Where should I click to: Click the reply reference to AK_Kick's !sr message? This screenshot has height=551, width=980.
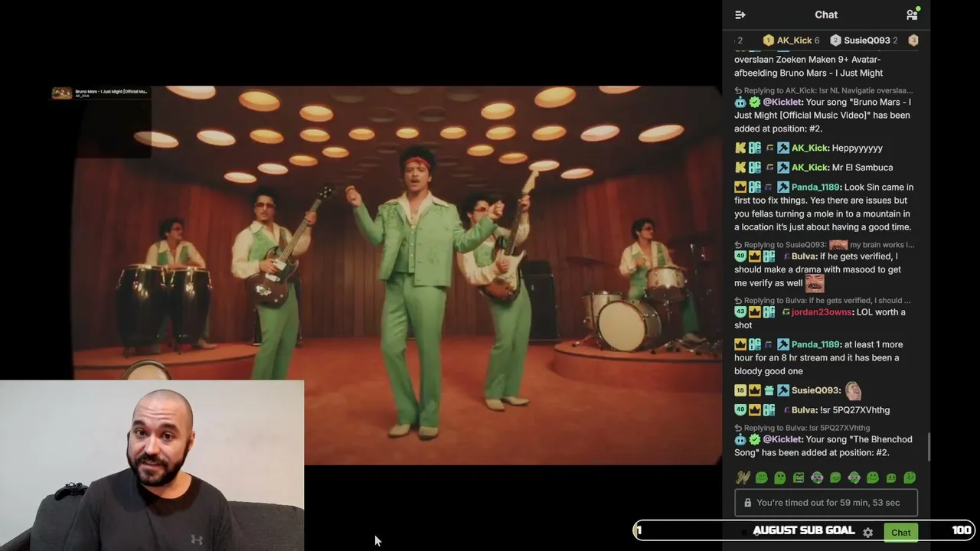tap(823, 90)
